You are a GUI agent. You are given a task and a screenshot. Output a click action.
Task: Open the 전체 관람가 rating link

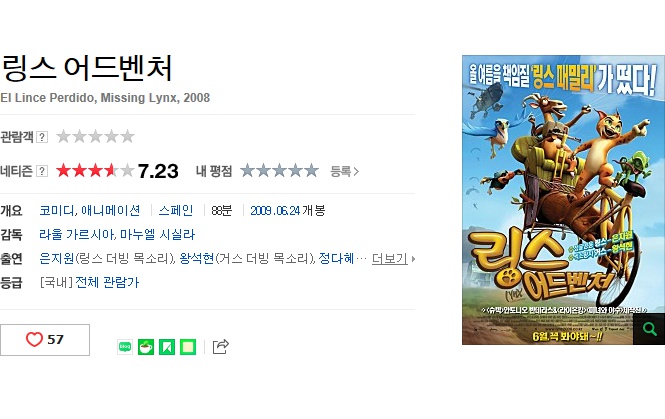pos(107,282)
